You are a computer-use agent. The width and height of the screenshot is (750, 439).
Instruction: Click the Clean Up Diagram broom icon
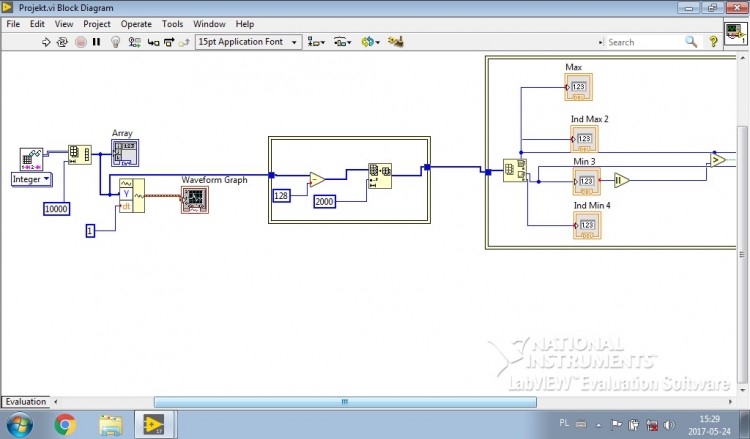click(396, 42)
